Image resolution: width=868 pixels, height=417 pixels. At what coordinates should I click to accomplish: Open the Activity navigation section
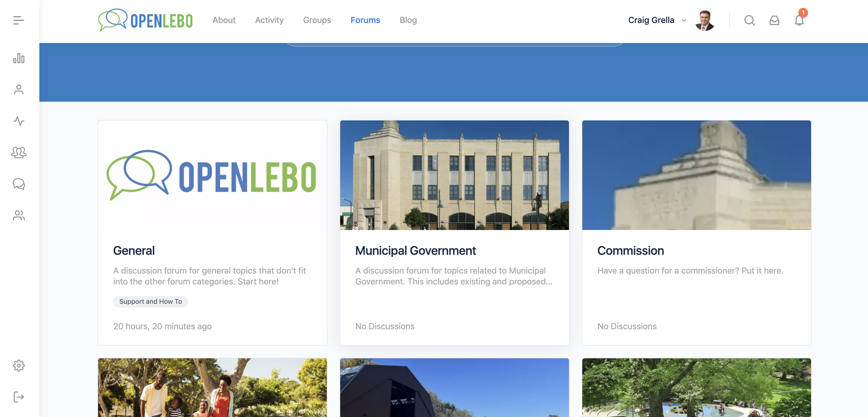click(269, 20)
